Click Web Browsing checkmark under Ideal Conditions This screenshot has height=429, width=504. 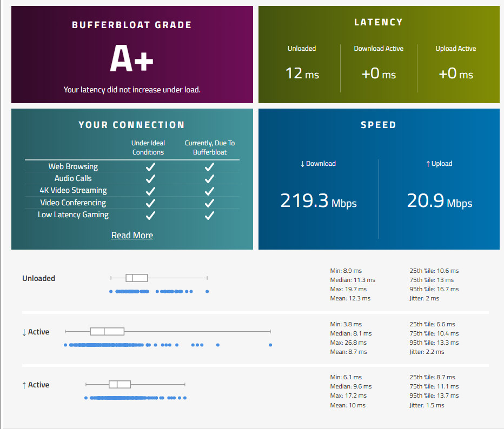tap(151, 167)
